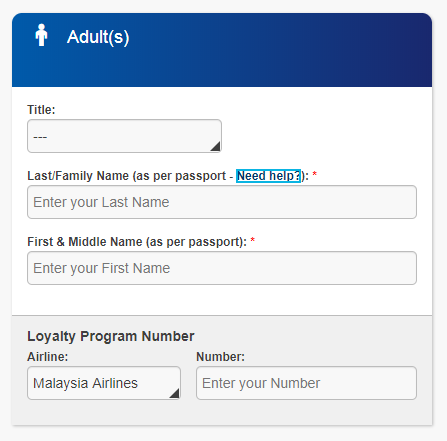447x441 pixels.
Task: Expand the Malaysia Airlines dropdown
Action: coord(104,383)
